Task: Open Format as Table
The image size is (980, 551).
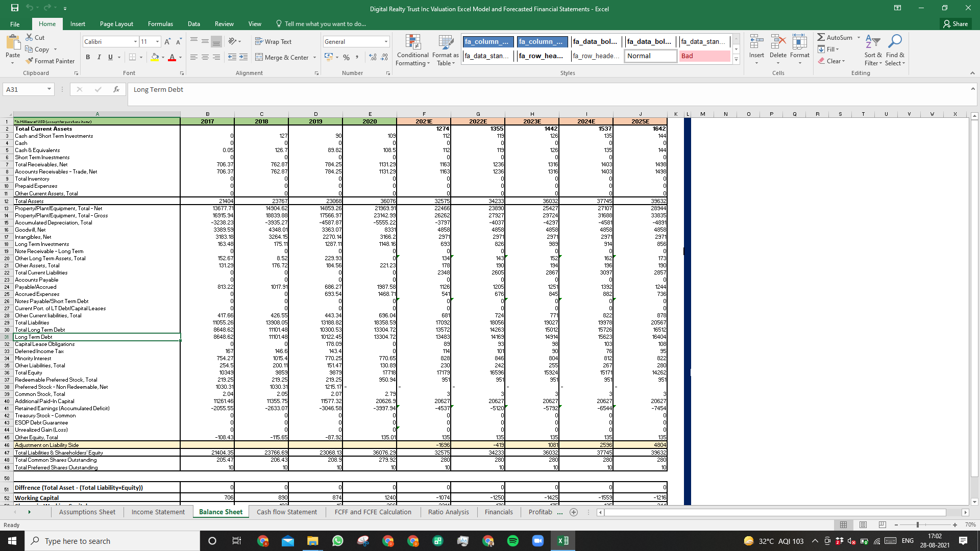Action: pyautogui.click(x=445, y=50)
